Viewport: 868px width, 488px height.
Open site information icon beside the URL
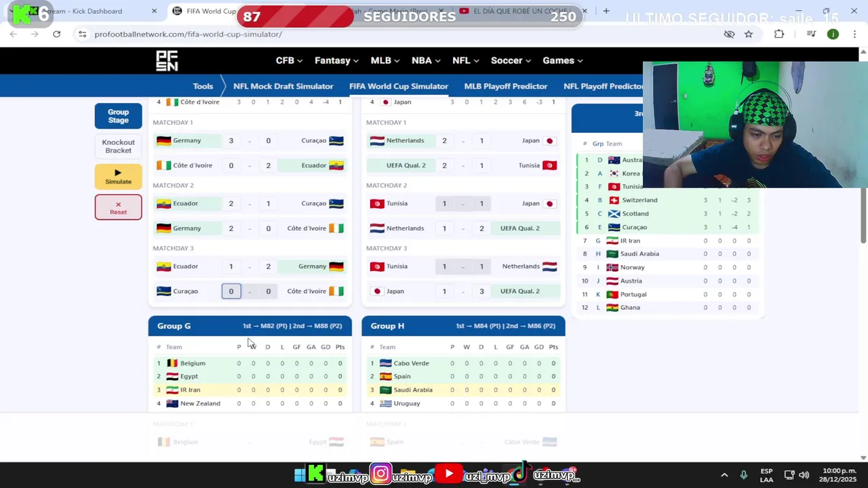coord(82,34)
